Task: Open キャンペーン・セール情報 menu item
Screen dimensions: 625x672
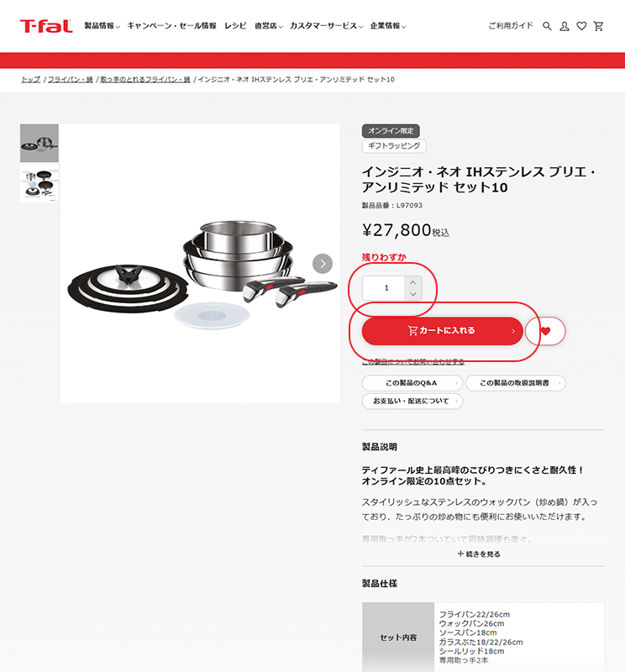Action: [171, 26]
